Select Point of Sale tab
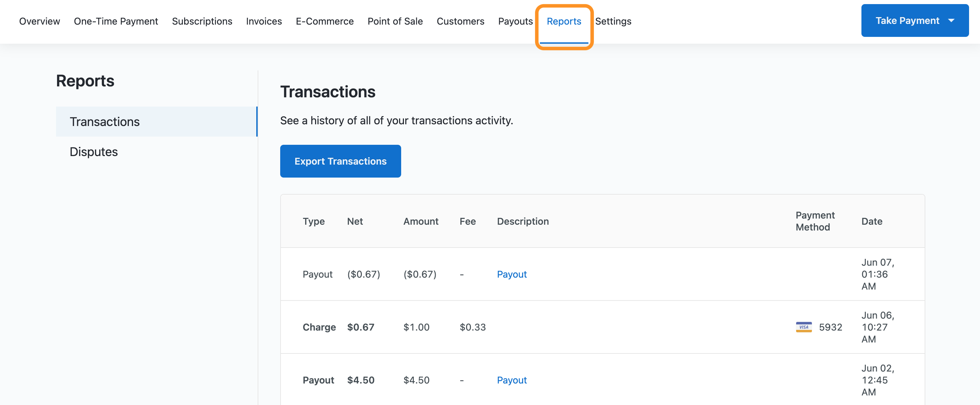Viewport: 980px width, 405px height. coord(395,21)
